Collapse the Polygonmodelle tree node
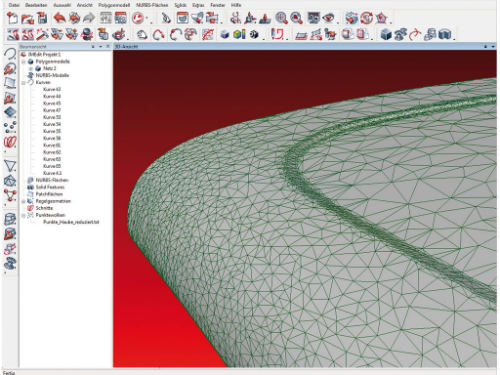Image resolution: width=500 pixels, height=375 pixels. tap(24, 62)
